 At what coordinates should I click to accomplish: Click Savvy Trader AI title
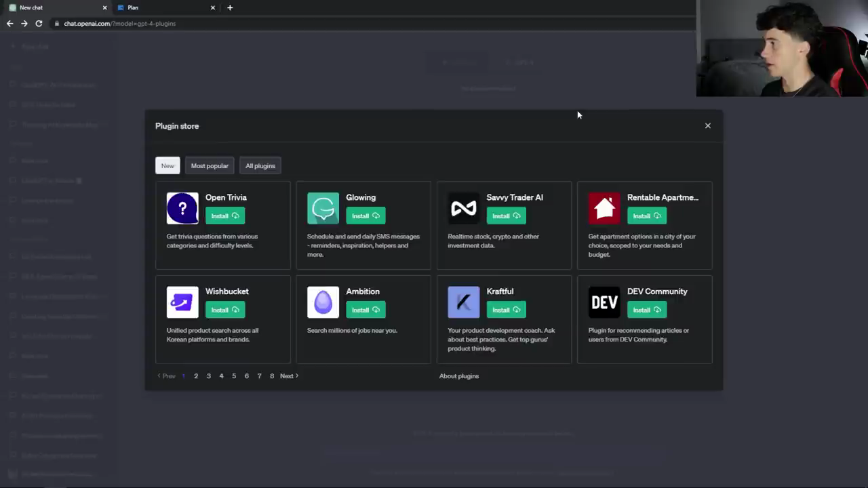(515, 197)
